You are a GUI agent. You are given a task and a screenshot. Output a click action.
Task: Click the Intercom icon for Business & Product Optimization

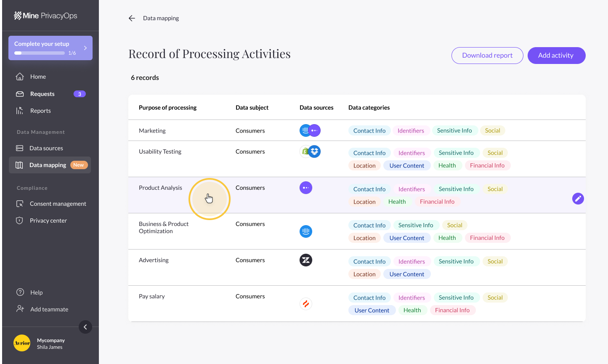[x=306, y=231]
